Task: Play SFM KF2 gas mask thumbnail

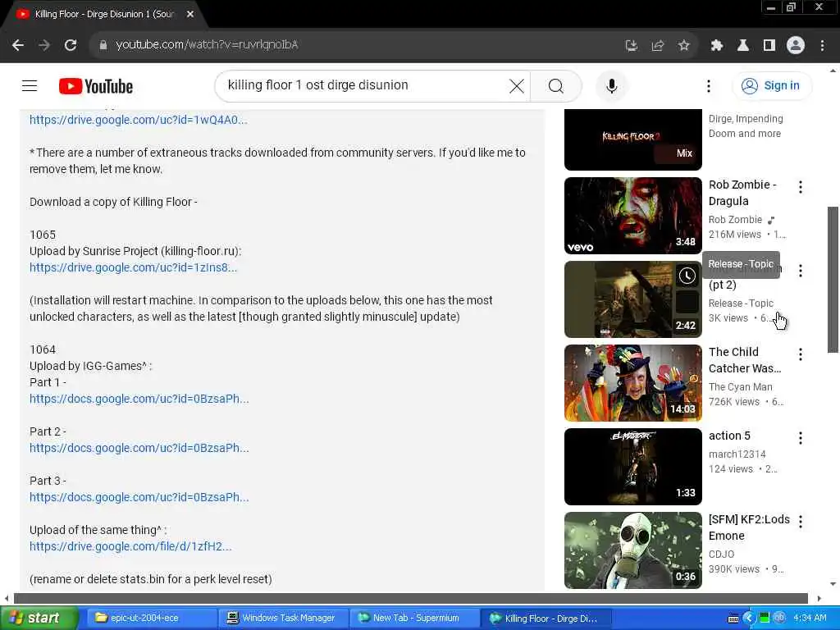Action: [x=632, y=550]
